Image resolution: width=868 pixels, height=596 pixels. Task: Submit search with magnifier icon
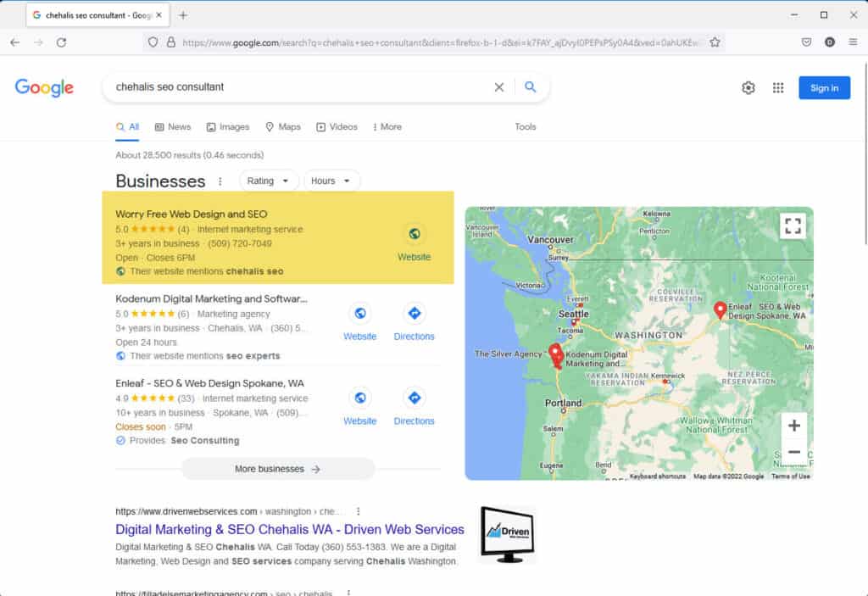tap(531, 87)
